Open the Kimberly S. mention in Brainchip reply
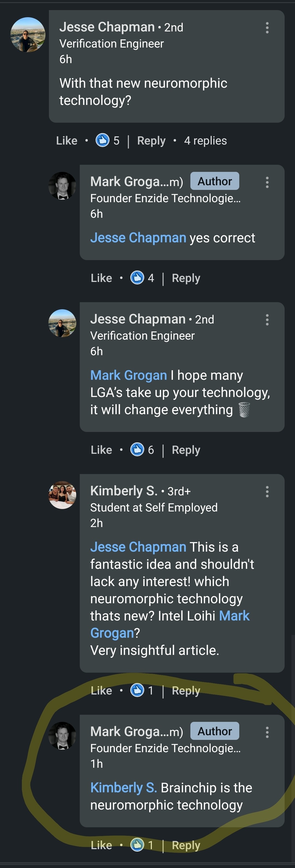Screen dimensions: 295x868 click(123, 788)
